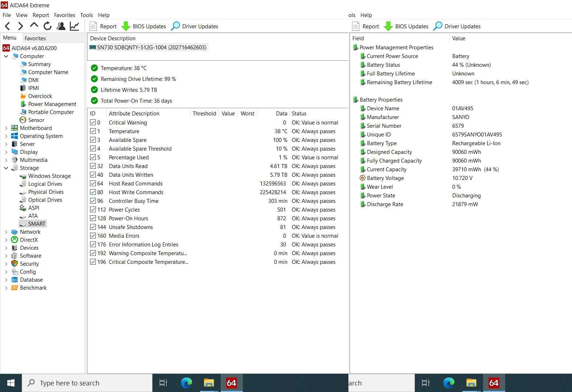The image size is (572, 392).
Task: Open the graph icon in the toolbar
Action: (x=74, y=26)
